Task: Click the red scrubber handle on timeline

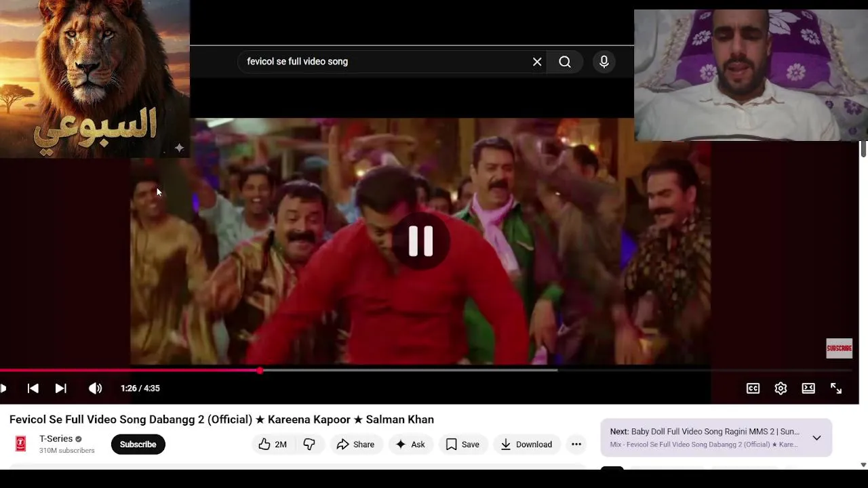Action: (x=260, y=371)
